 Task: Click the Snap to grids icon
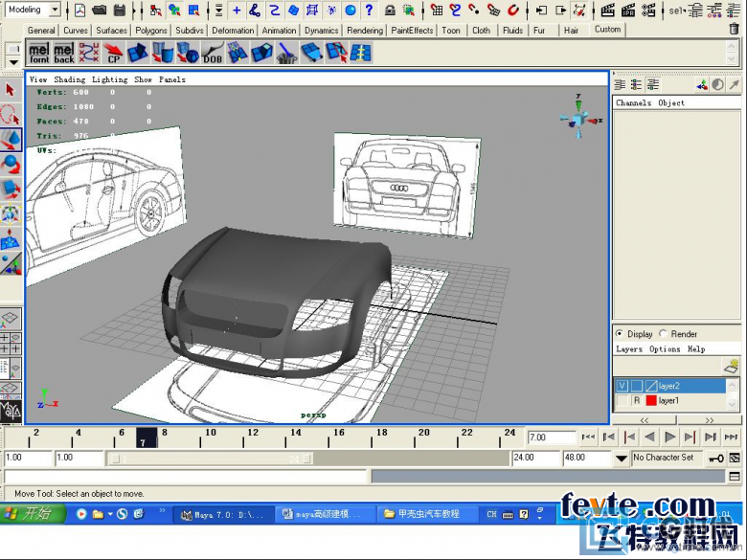tap(437, 10)
